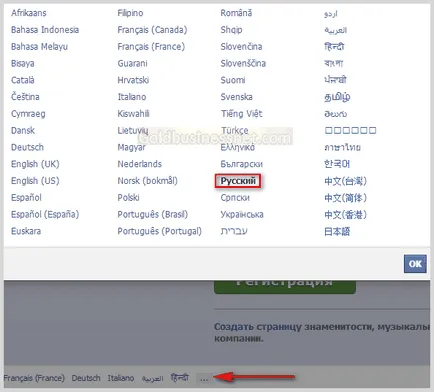Select Slovenščina language
This screenshot has width=434, height=392.
point(243,63)
